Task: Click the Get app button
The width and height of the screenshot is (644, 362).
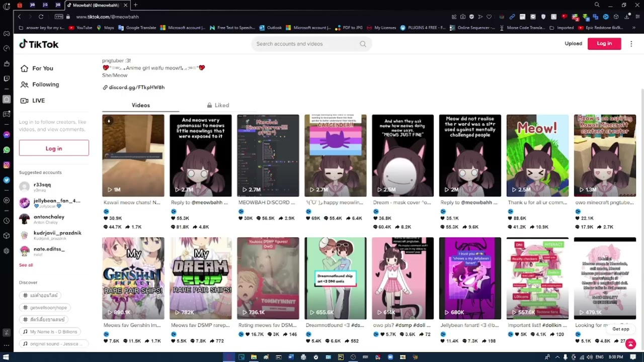Action: pos(620,329)
